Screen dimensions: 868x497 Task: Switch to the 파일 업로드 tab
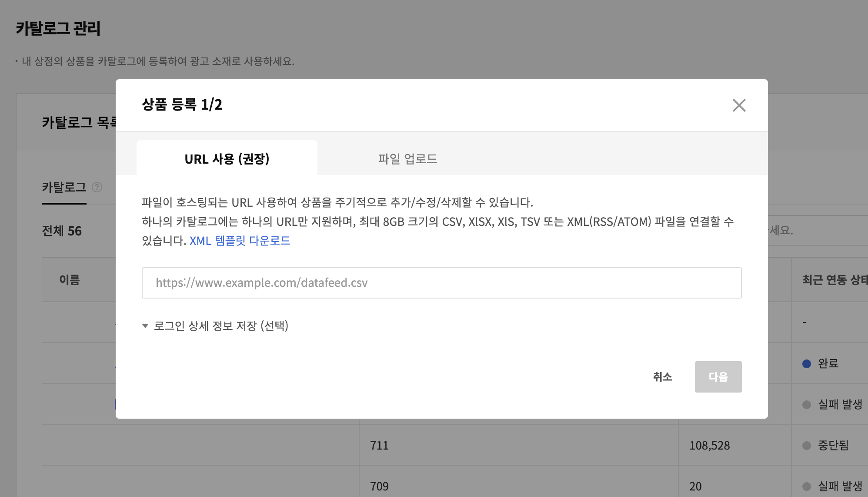(x=407, y=159)
